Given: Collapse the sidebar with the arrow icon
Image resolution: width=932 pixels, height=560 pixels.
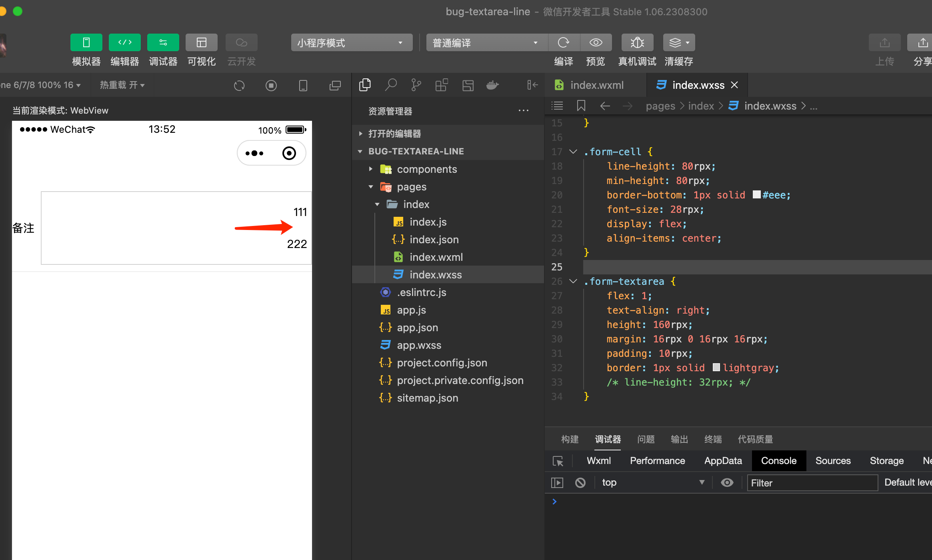Looking at the screenshot, I should tap(532, 85).
